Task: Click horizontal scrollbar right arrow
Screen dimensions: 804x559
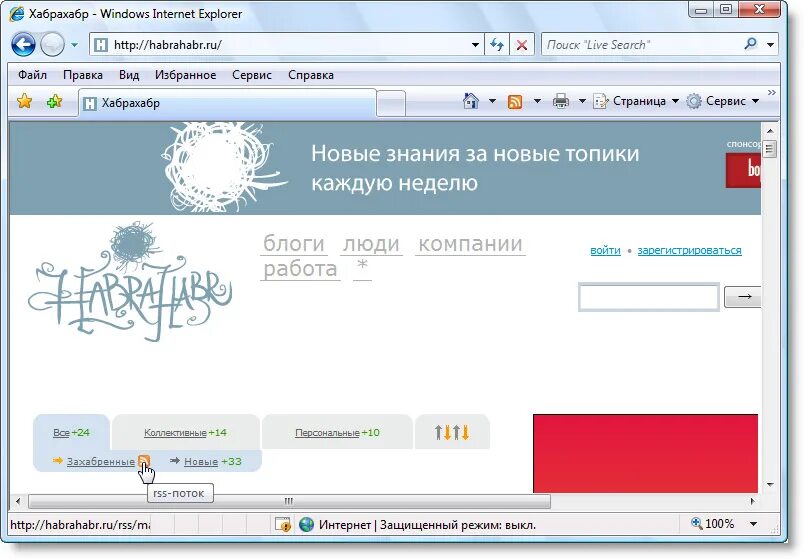Action: point(752,501)
